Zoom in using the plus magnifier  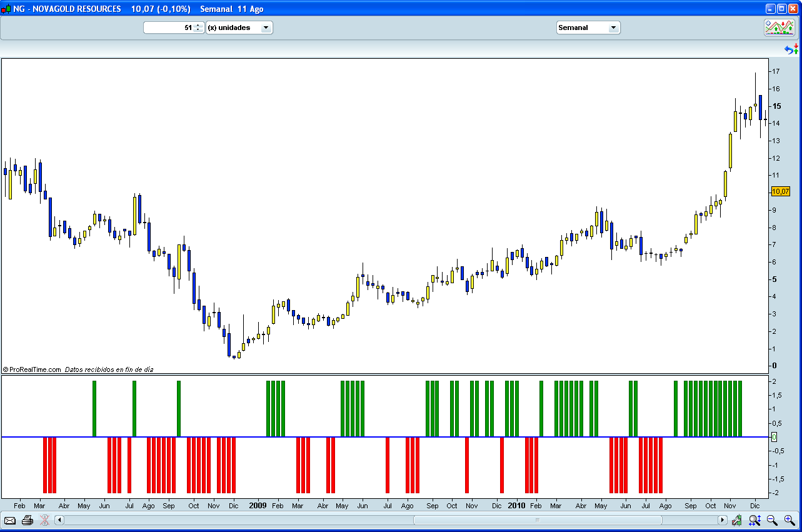pyautogui.click(x=789, y=520)
